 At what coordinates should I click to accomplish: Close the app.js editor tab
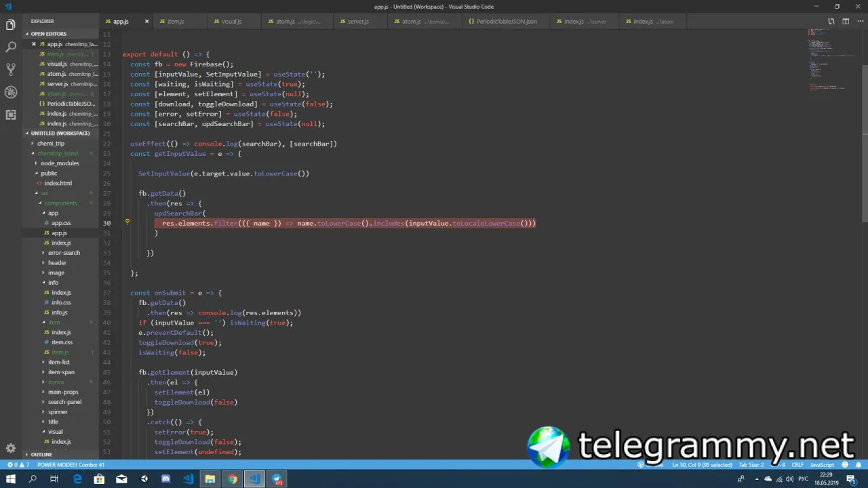(146, 22)
